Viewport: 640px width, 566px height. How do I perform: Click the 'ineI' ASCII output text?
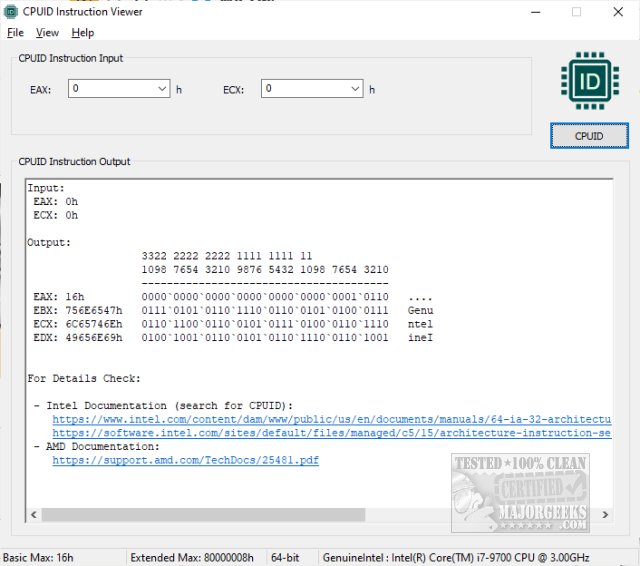(420, 337)
